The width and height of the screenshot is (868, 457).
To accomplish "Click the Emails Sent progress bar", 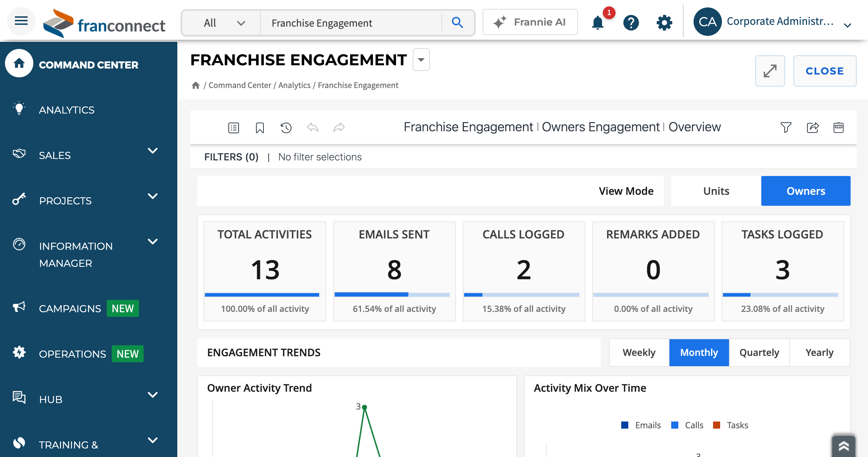I will [392, 294].
